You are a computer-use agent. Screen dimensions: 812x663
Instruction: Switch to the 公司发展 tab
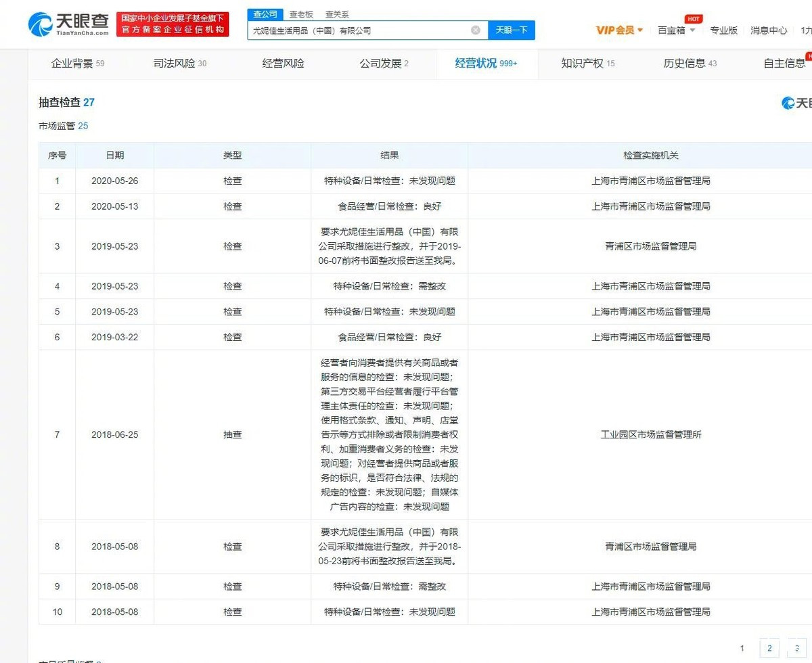[384, 64]
